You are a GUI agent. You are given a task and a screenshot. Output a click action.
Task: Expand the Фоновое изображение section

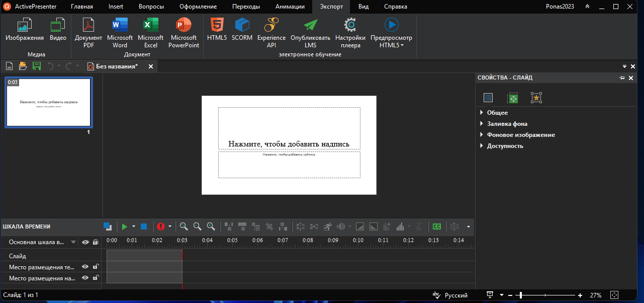[520, 135]
